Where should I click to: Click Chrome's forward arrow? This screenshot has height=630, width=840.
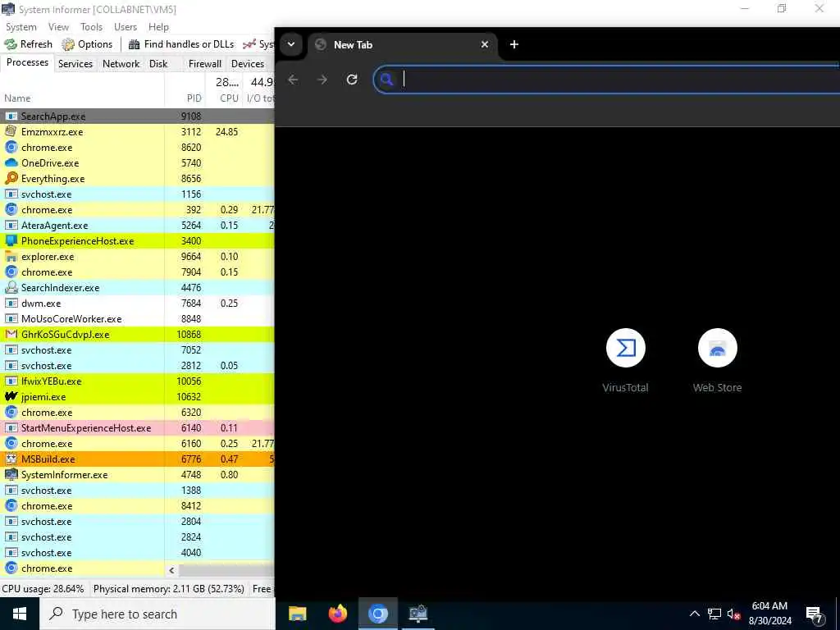(322, 80)
